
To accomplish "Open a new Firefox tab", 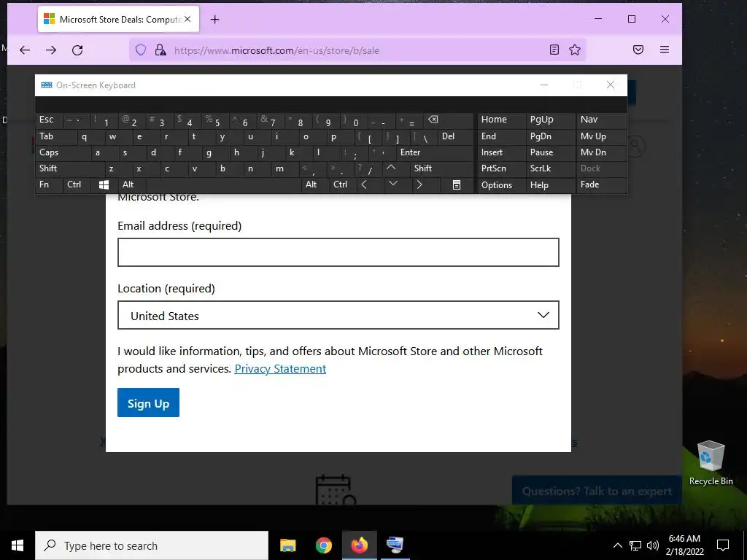I will pos(215,20).
